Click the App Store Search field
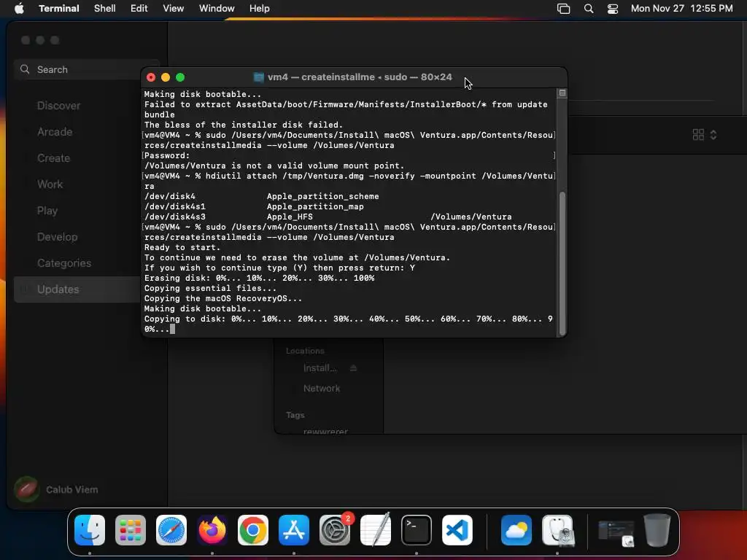Image resolution: width=747 pixels, height=560 pixels. point(86,69)
